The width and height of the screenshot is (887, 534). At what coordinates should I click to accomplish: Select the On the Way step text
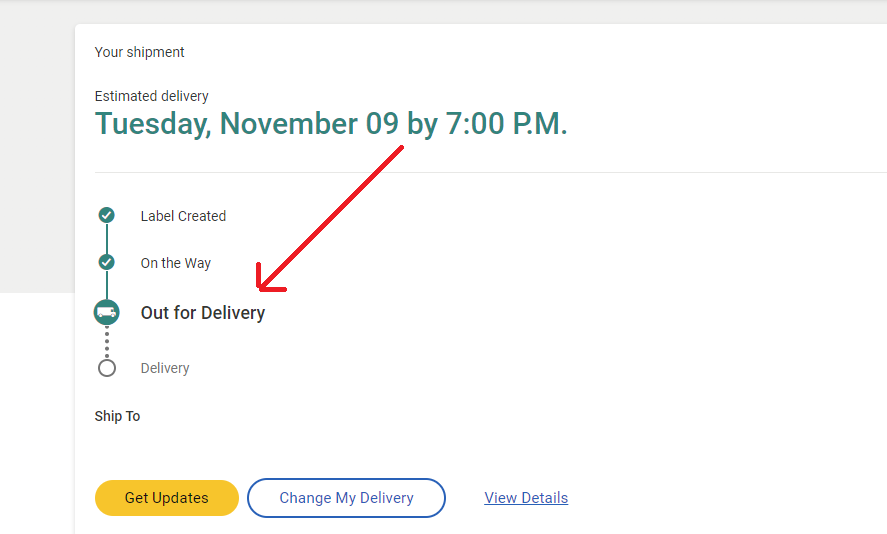[x=176, y=263]
